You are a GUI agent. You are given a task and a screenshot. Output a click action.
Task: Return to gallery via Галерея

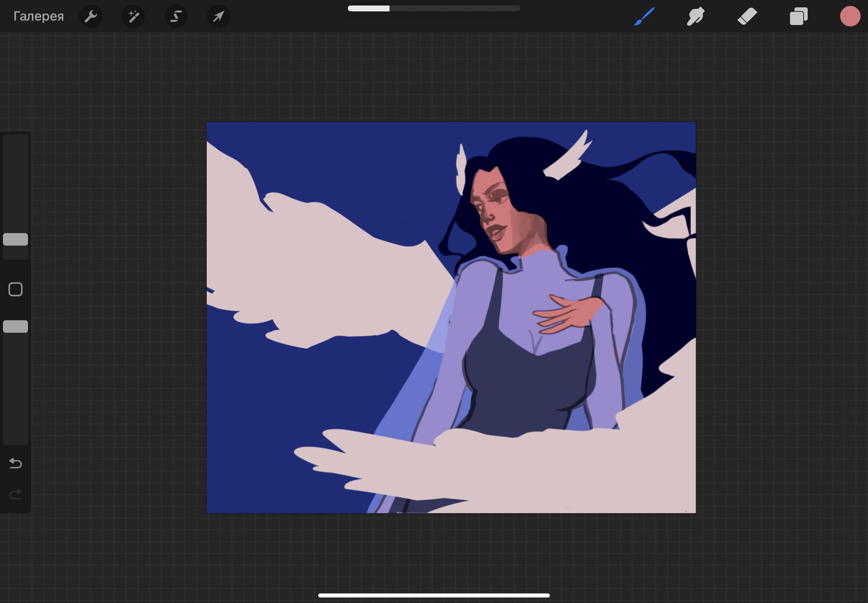(x=39, y=16)
